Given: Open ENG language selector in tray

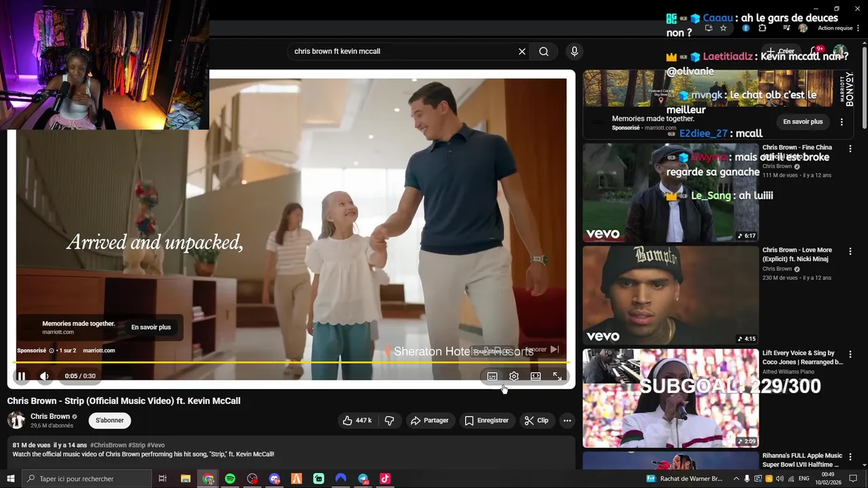Looking at the screenshot, I should pos(804,479).
